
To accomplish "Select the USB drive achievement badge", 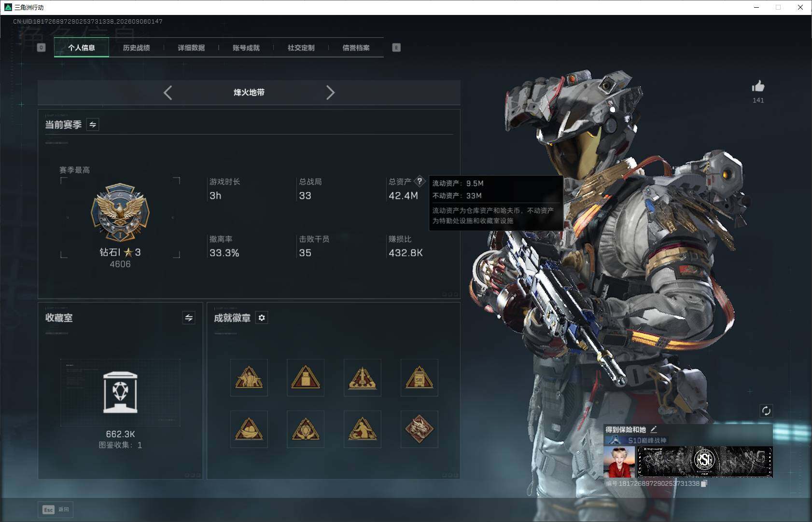I will [306, 378].
